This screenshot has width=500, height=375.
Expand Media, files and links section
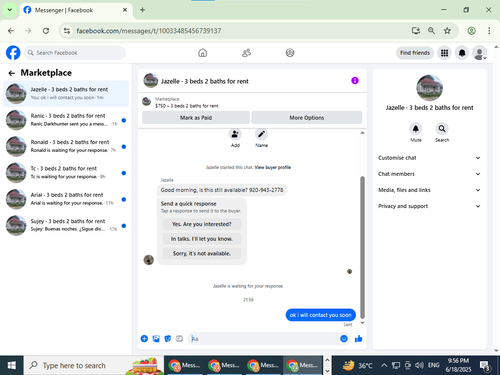(x=429, y=190)
